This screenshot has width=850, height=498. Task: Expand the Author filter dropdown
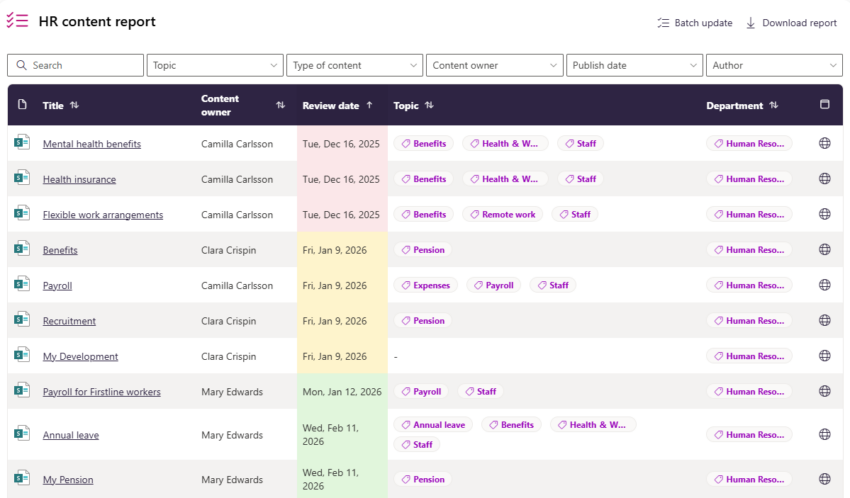[x=773, y=65]
